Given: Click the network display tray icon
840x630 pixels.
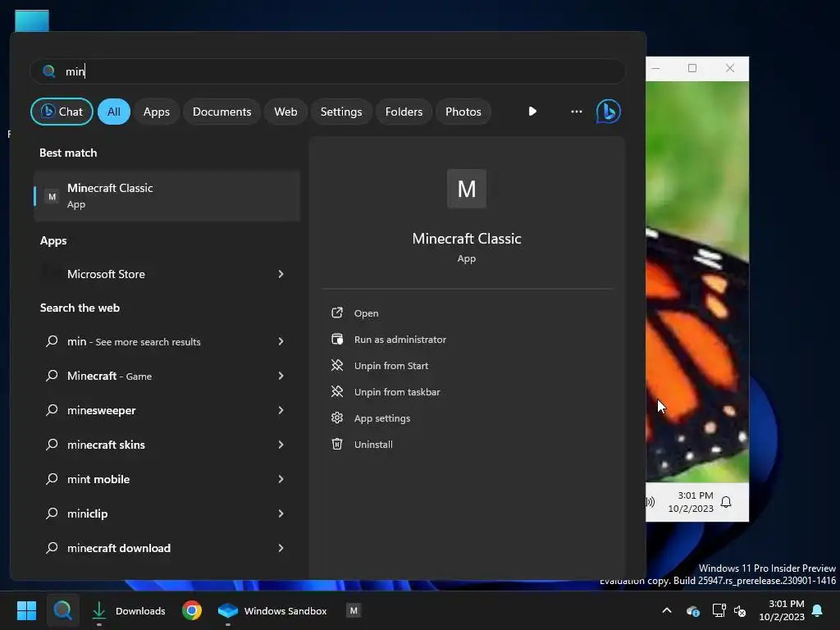Looking at the screenshot, I should point(719,610).
